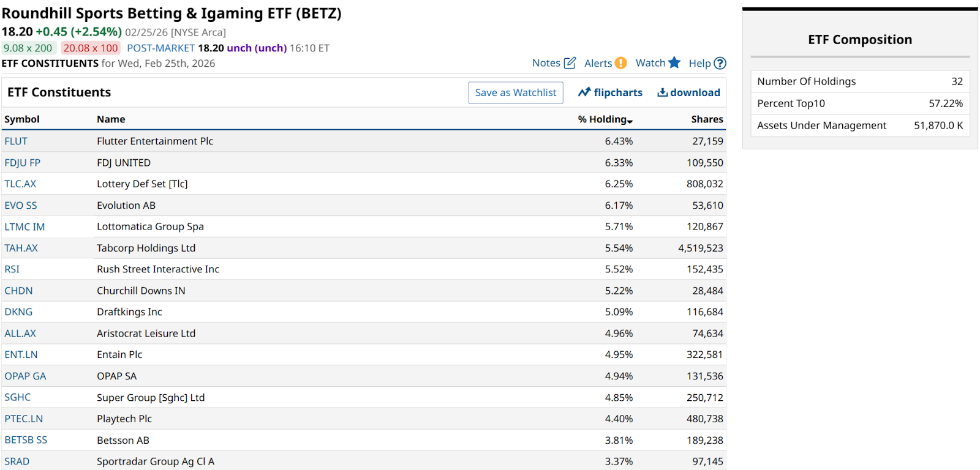
Task: Open the TAH.AX symbol link
Action: point(21,248)
